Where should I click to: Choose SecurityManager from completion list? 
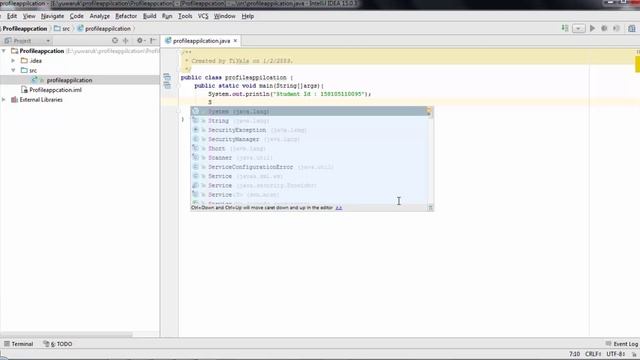point(309,139)
